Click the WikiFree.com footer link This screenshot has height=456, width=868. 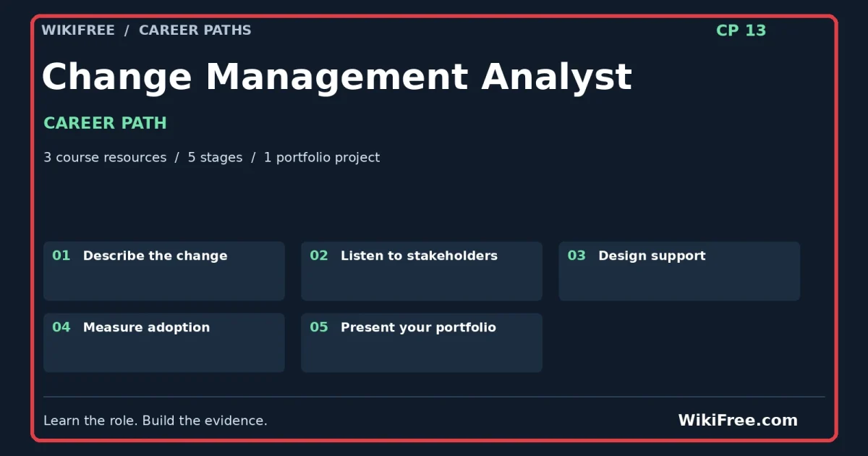738,421
